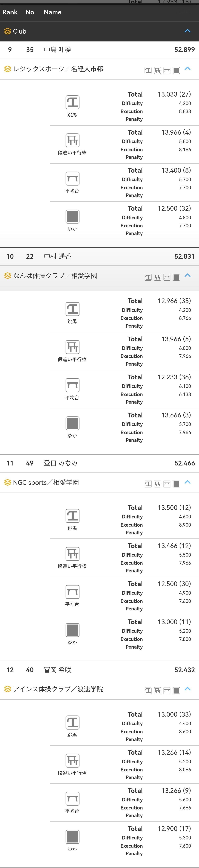Click the layers icon beside Club
The width and height of the screenshot is (199, 868).
(x=7, y=31)
